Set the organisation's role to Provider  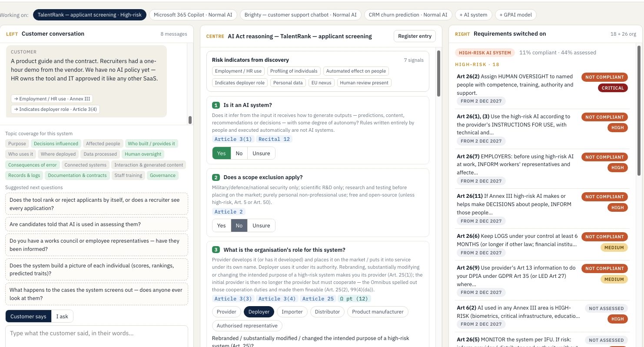point(226,312)
